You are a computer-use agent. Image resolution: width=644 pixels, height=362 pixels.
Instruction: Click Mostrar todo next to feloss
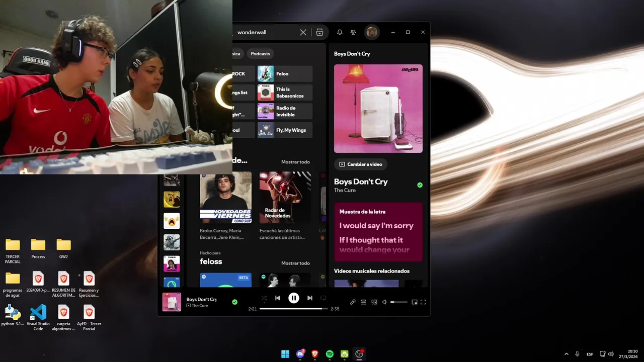295,263
